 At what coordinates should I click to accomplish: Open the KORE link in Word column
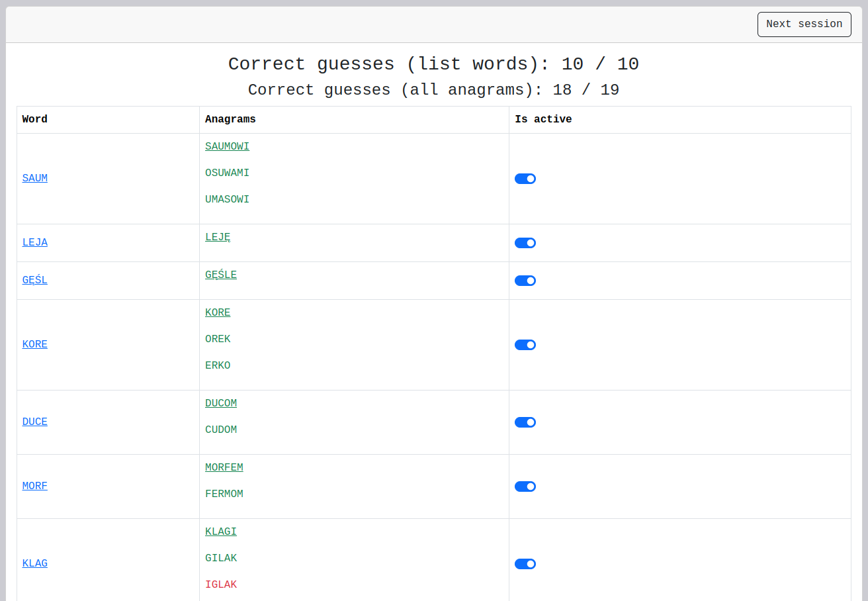pyautogui.click(x=35, y=345)
